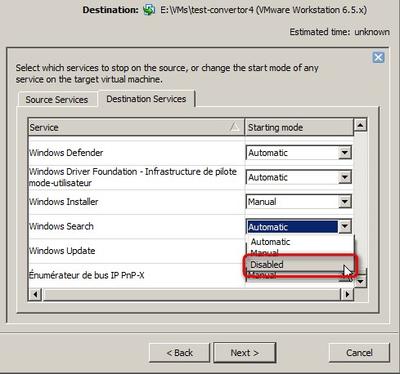Choose Disabled in the dropdown list
The image size is (400, 374).
[x=299, y=265]
